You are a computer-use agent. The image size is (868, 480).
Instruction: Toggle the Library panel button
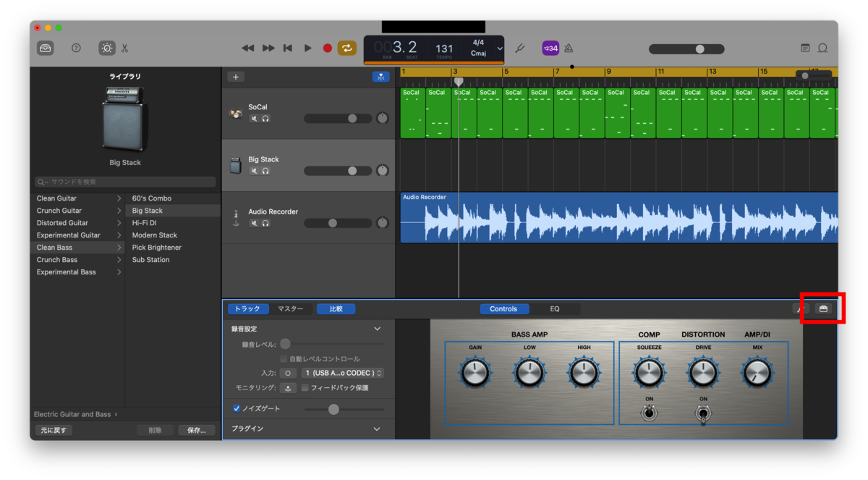pos(46,49)
